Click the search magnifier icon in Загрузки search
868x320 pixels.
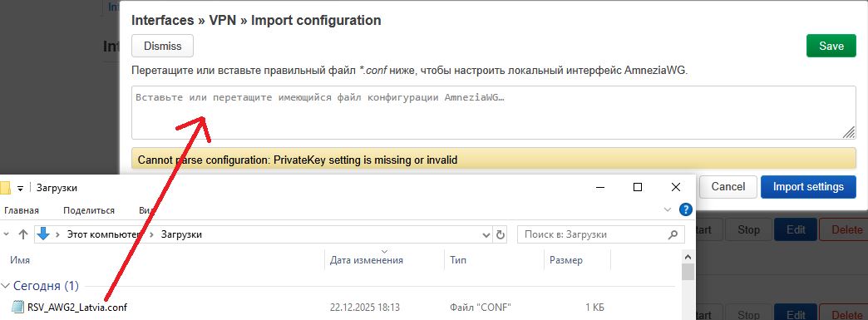click(673, 234)
